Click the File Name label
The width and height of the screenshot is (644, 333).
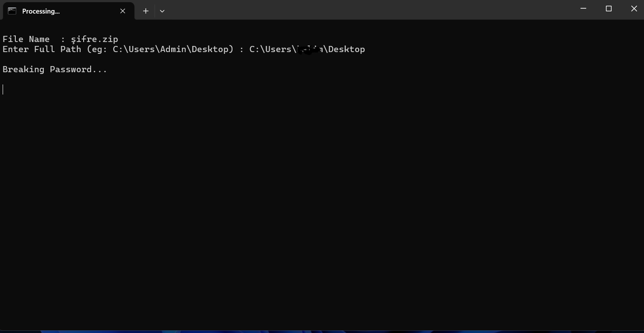point(26,39)
